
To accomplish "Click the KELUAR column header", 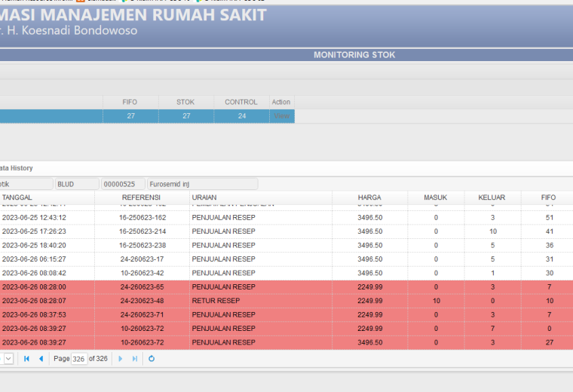I will coord(492,198).
